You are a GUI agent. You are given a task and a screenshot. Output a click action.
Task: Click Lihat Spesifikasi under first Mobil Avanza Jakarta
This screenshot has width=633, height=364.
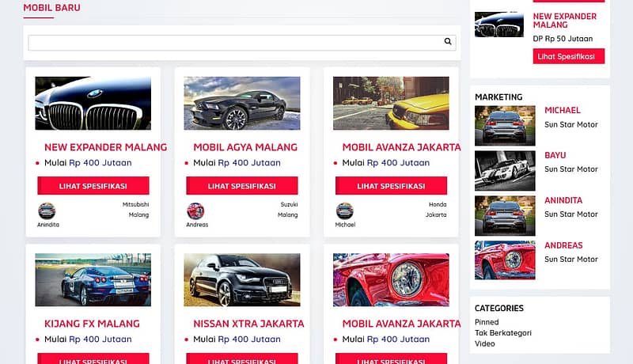pos(391,186)
